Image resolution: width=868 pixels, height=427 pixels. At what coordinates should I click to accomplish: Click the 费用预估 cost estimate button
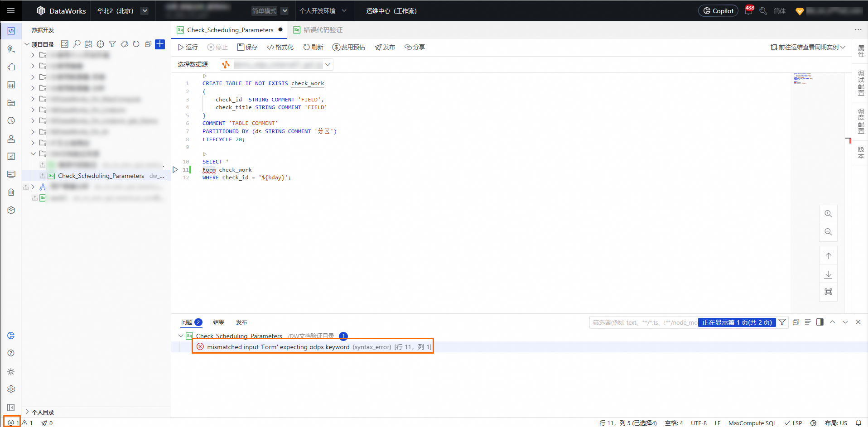click(348, 47)
